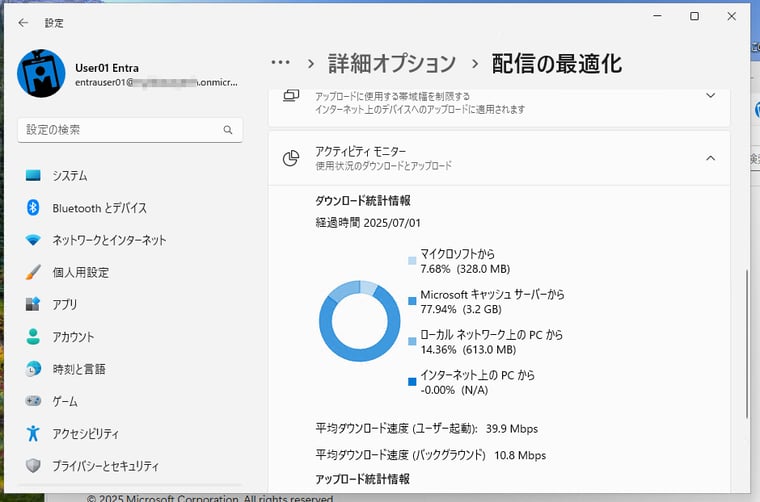The image size is (760, 502).
Task: Click the アクセシビリティ figure icon
Action: click(x=33, y=433)
